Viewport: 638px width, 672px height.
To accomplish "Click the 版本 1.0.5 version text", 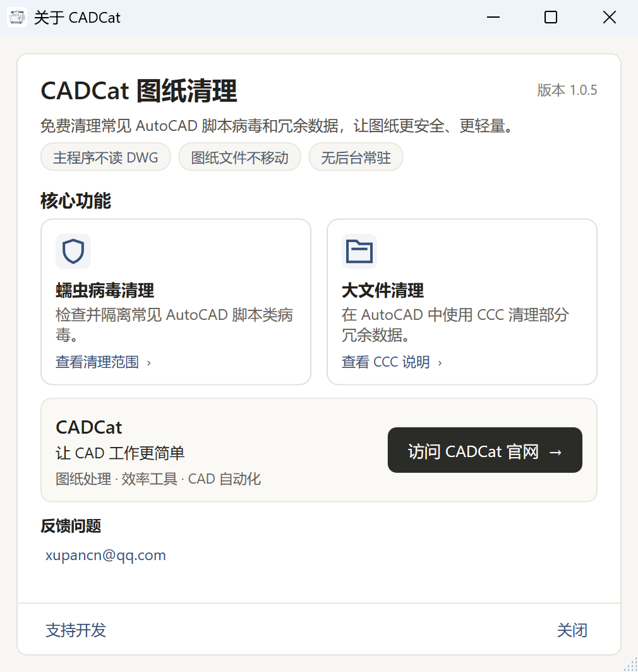I will pos(567,90).
